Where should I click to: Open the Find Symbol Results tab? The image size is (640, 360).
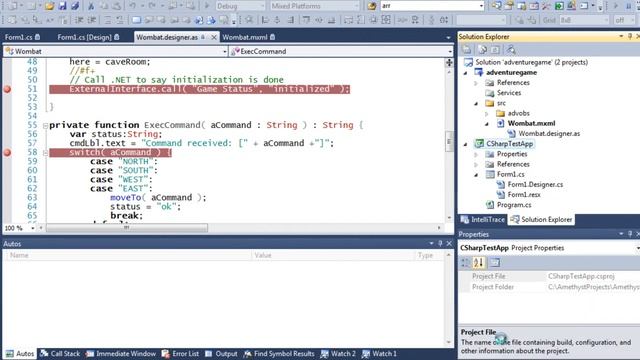pyautogui.click(x=279, y=354)
